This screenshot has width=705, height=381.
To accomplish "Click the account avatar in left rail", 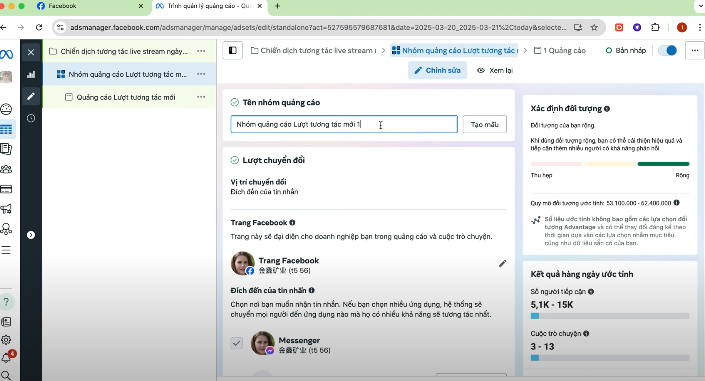I will (x=6, y=77).
